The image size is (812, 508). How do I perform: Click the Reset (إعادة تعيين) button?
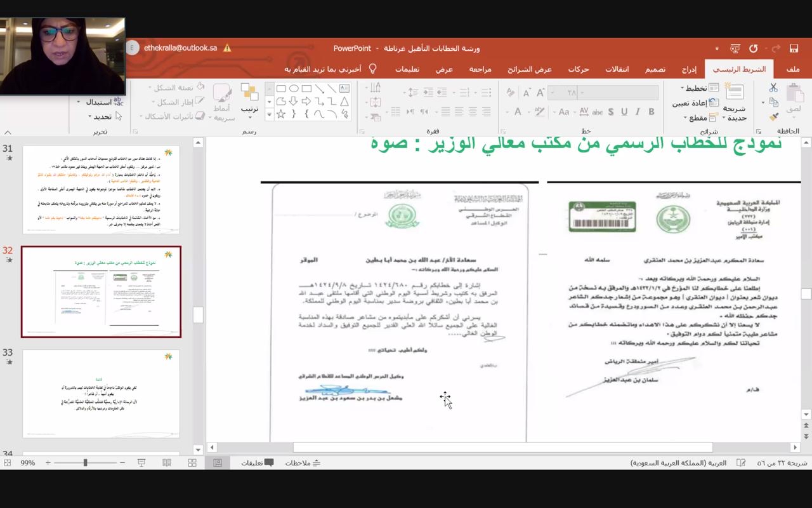pos(695,103)
